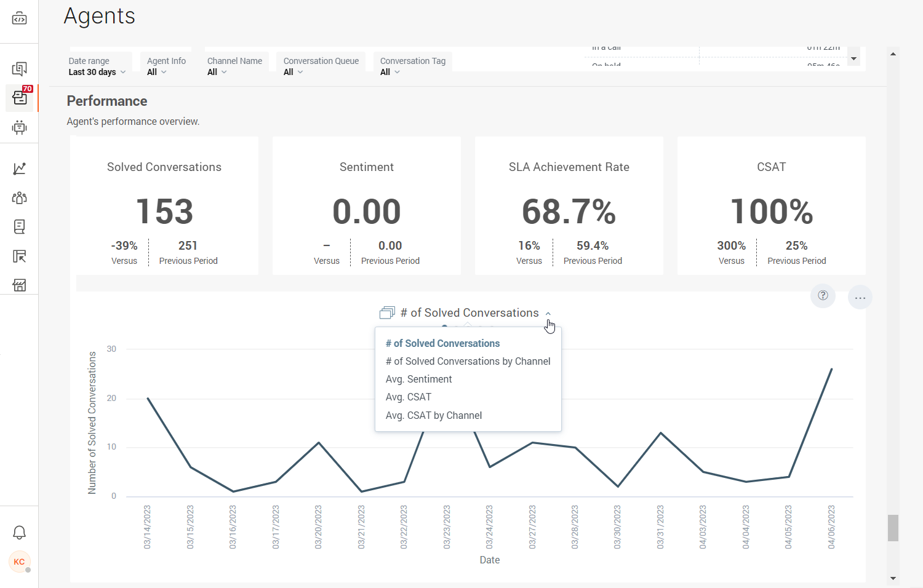Viewport: 923px width, 588px height.
Task: Select the contacts people icon
Action: click(19, 197)
